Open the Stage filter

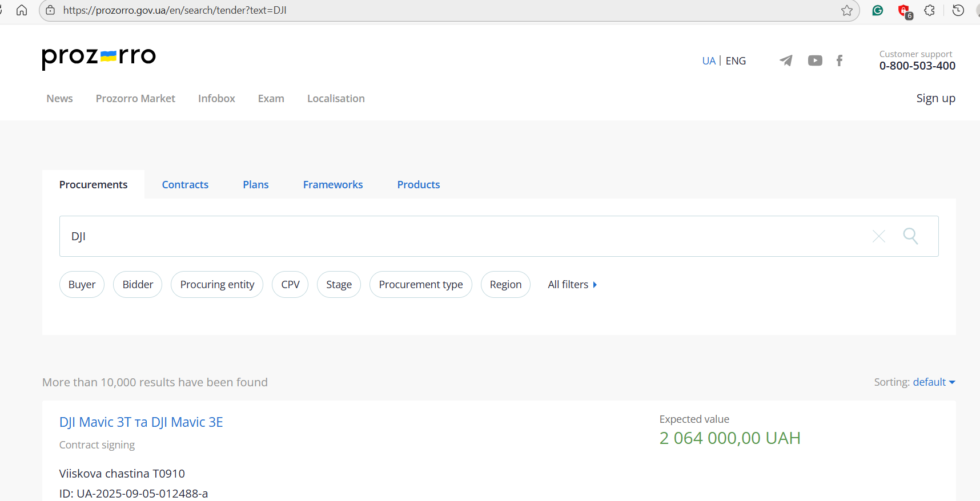pyautogui.click(x=339, y=284)
